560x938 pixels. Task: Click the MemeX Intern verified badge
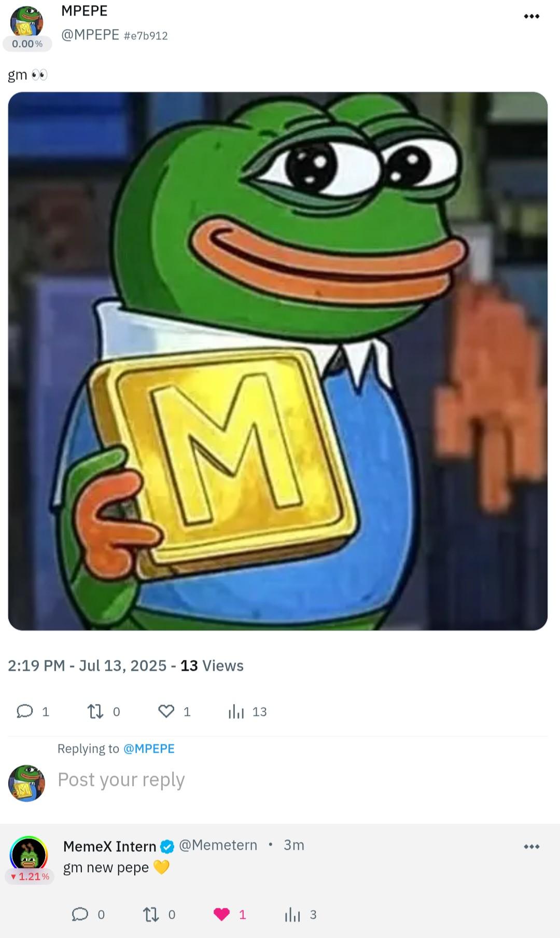(167, 846)
